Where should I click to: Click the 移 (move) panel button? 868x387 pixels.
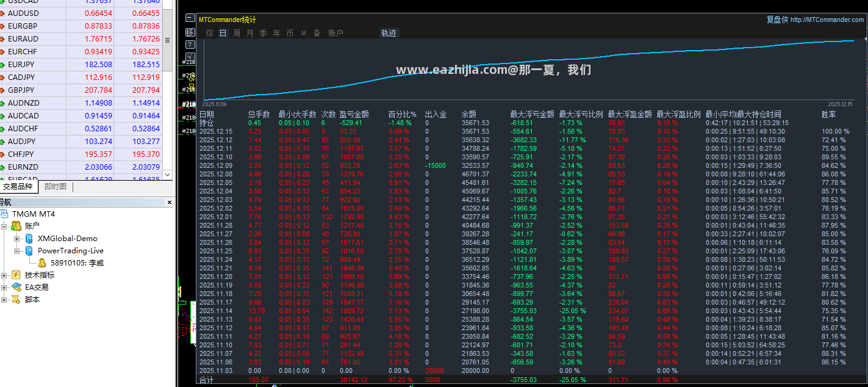[x=190, y=32]
